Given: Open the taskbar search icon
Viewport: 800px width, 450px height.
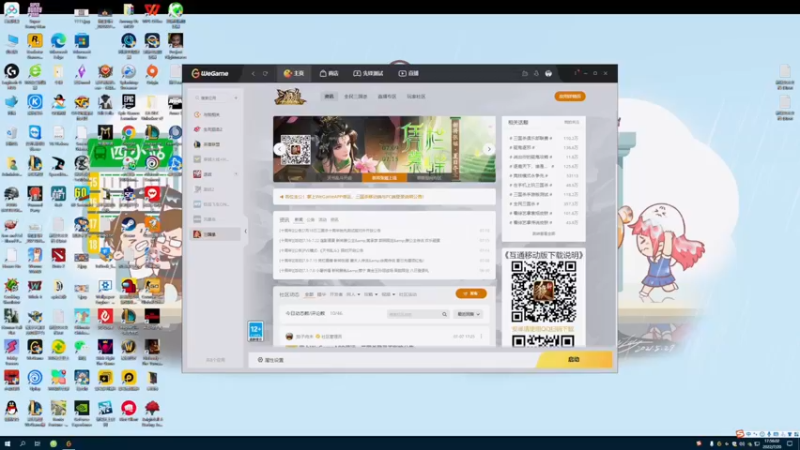Looking at the screenshot, I should (22, 444).
